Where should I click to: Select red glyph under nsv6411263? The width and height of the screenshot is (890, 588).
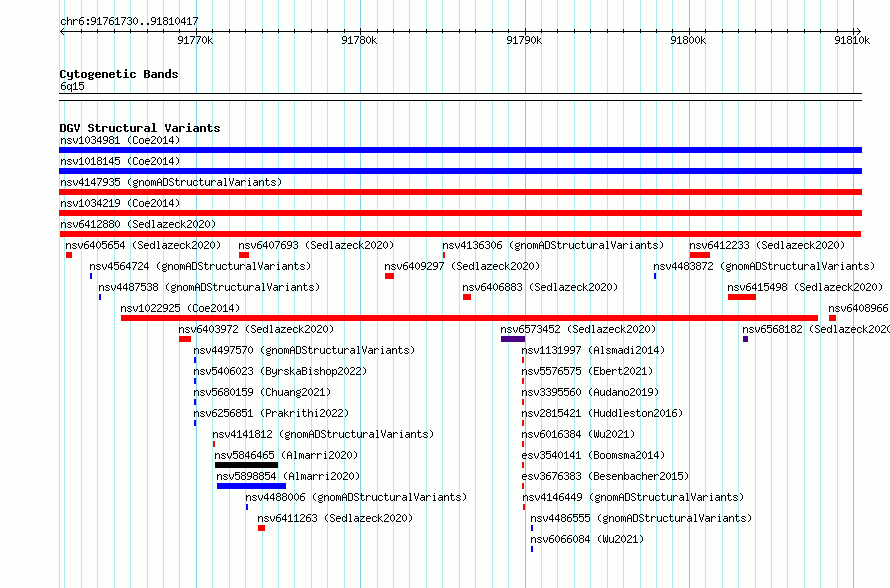click(262, 528)
